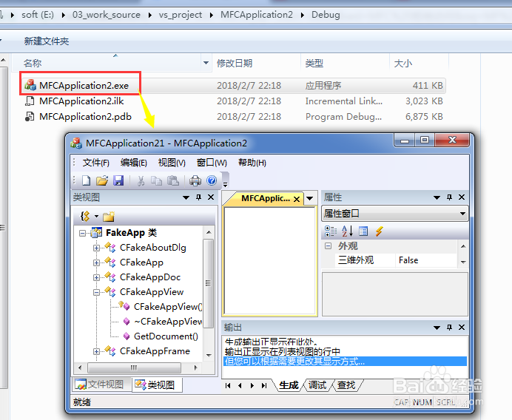Go to first output tab arrow
The image size is (512, 420).
click(228, 386)
